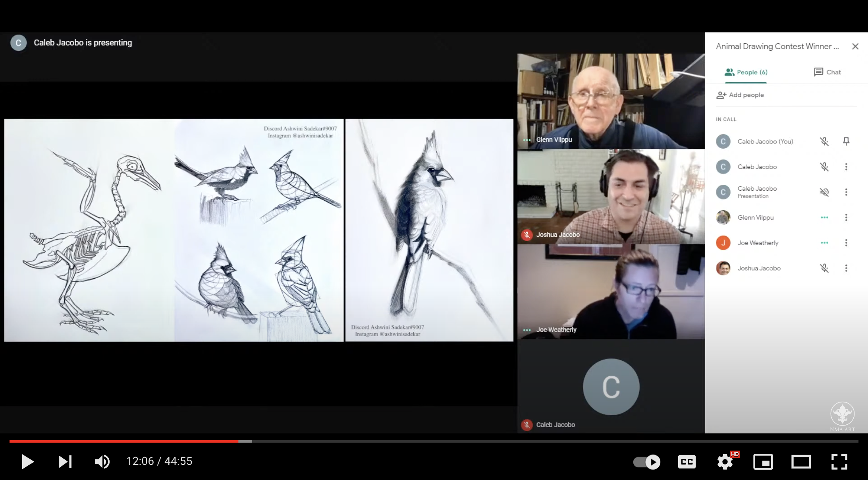Switch to theater mode
The width and height of the screenshot is (868, 480).
click(801, 462)
